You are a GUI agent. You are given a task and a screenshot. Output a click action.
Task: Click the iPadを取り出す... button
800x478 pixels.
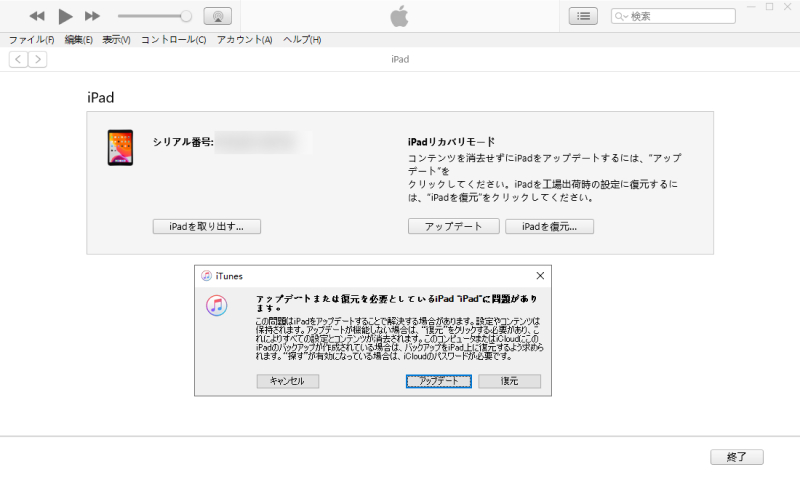tap(207, 227)
